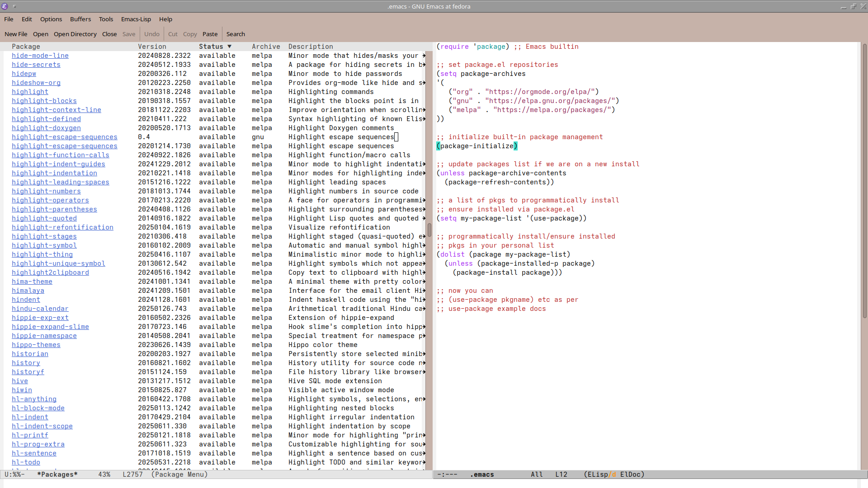Open the highlight2clipboard package link

tap(50, 272)
